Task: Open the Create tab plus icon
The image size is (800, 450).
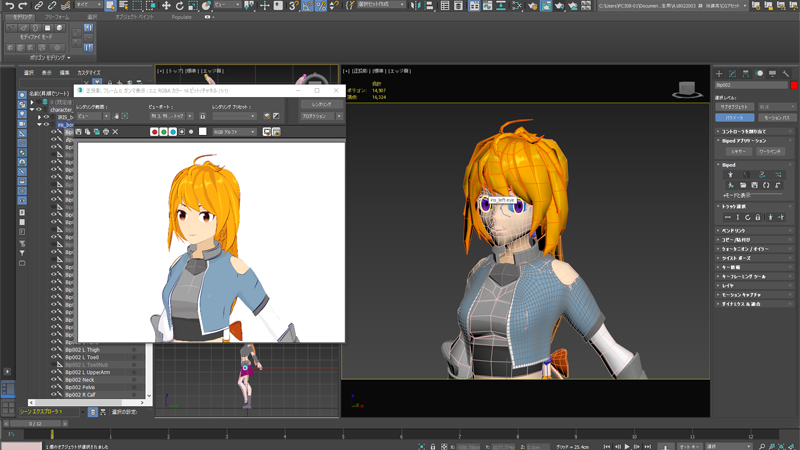Action: [x=719, y=73]
